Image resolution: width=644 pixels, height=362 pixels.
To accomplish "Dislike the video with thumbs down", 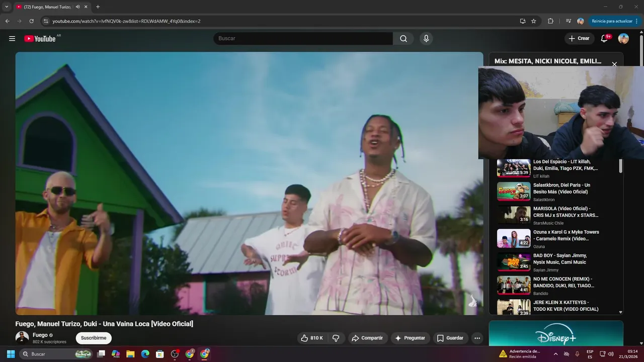I will coord(336,338).
